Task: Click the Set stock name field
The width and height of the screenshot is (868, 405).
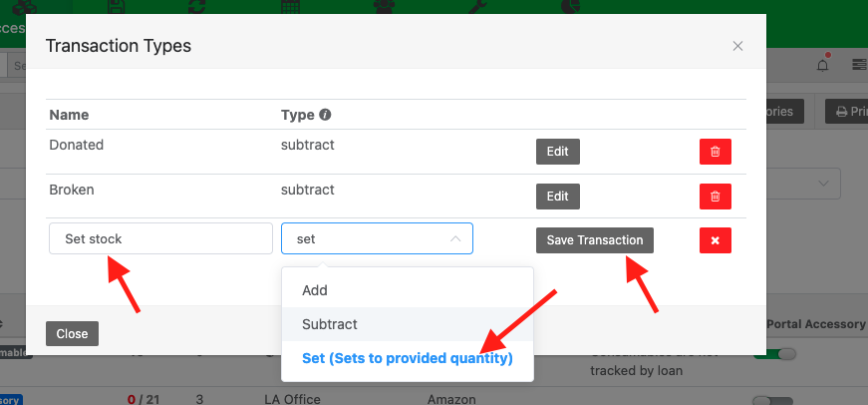Action: pyautogui.click(x=160, y=239)
